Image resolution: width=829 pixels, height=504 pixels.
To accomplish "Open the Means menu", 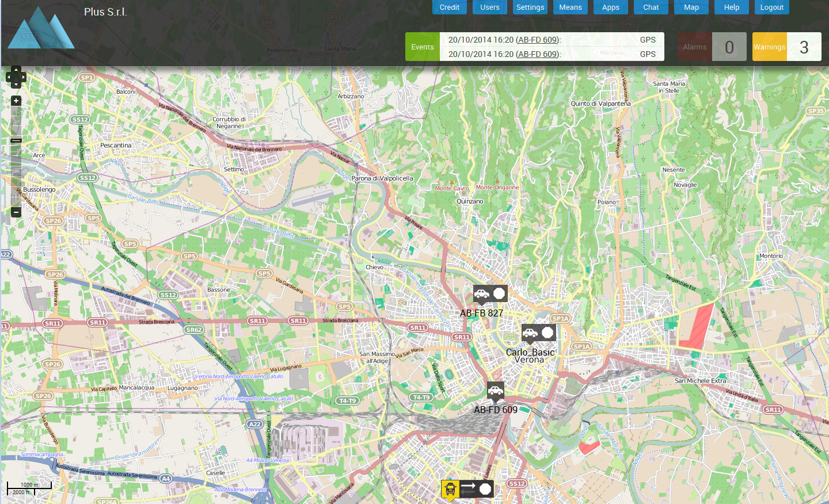I will [x=571, y=7].
